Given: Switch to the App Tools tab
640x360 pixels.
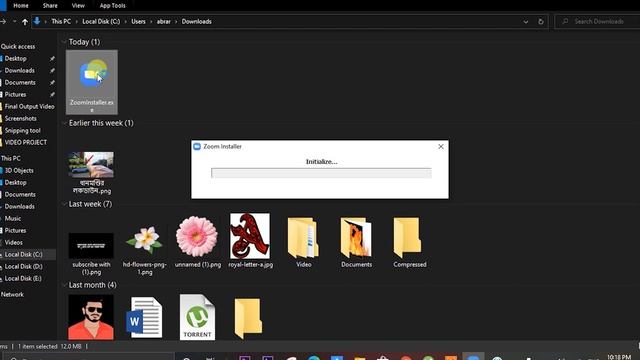Looking at the screenshot, I should point(112,6).
